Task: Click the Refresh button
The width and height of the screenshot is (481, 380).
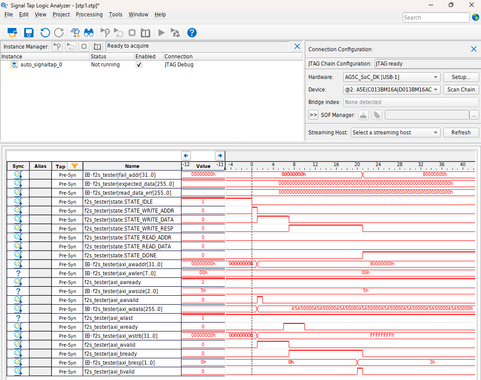Action: click(461, 132)
